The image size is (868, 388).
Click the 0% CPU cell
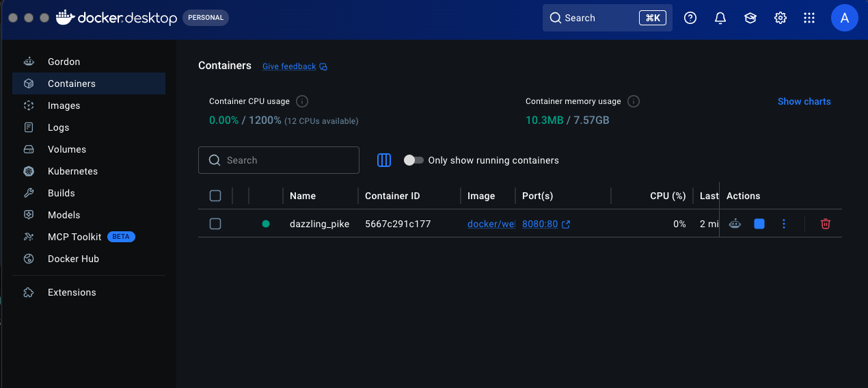coord(679,224)
